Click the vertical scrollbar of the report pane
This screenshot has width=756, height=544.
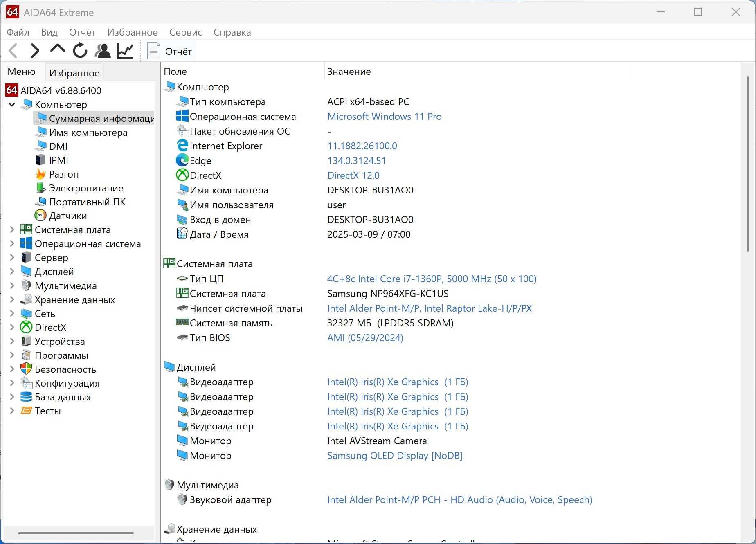[747, 164]
